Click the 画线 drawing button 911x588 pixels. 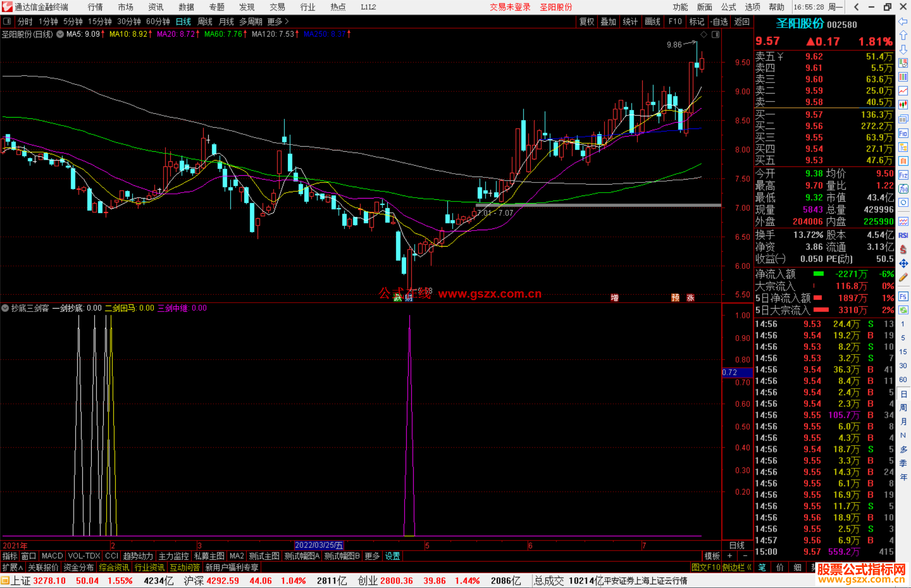(x=652, y=21)
